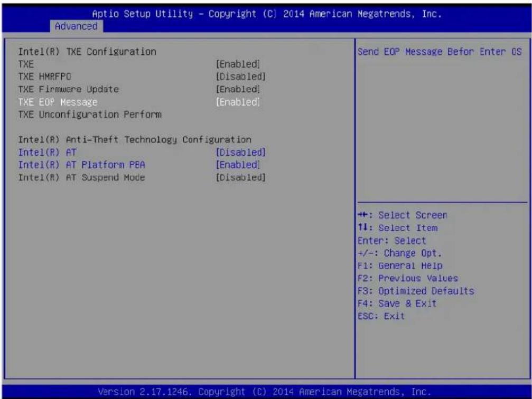The height and width of the screenshot is (399, 532).
Task: Click F2: Previous Values hint
Action: coord(408,278)
